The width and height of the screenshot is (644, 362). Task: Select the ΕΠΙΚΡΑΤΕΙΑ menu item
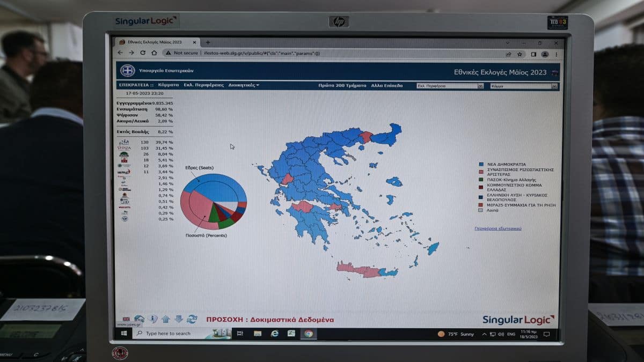pyautogui.click(x=136, y=85)
